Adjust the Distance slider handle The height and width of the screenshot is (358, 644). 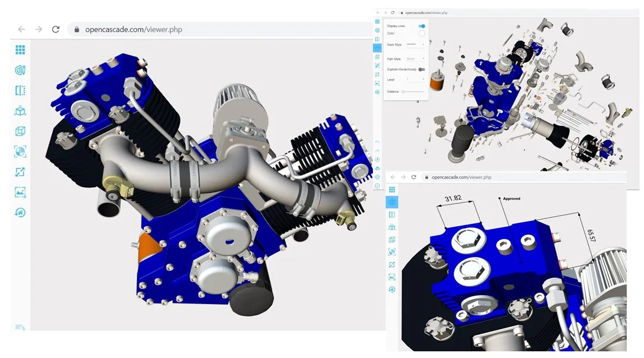(404, 92)
